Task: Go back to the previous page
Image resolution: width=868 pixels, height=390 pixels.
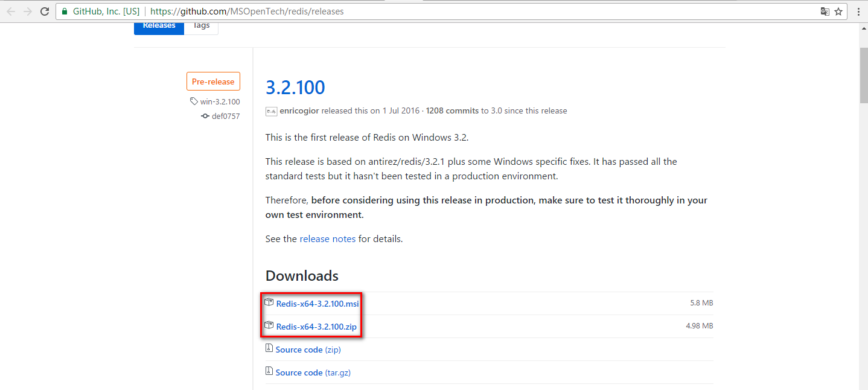Action: pyautogui.click(x=11, y=11)
